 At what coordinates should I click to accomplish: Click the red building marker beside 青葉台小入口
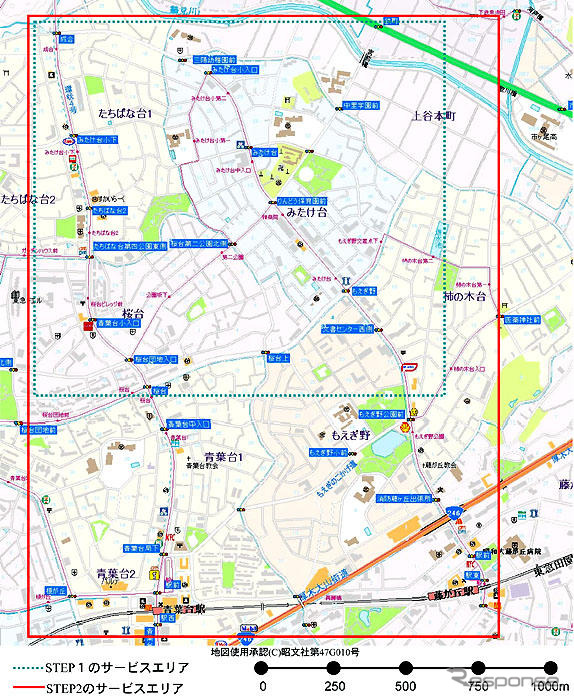[88, 327]
